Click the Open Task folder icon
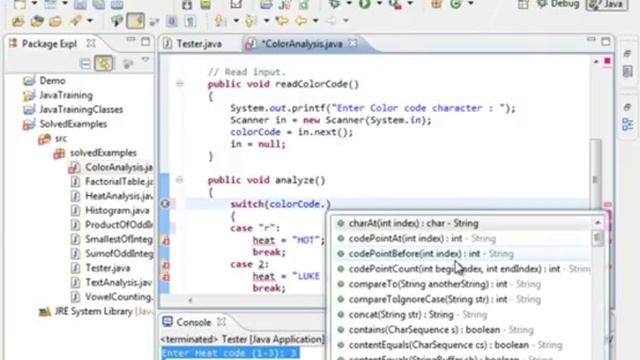 tap(55, 20)
